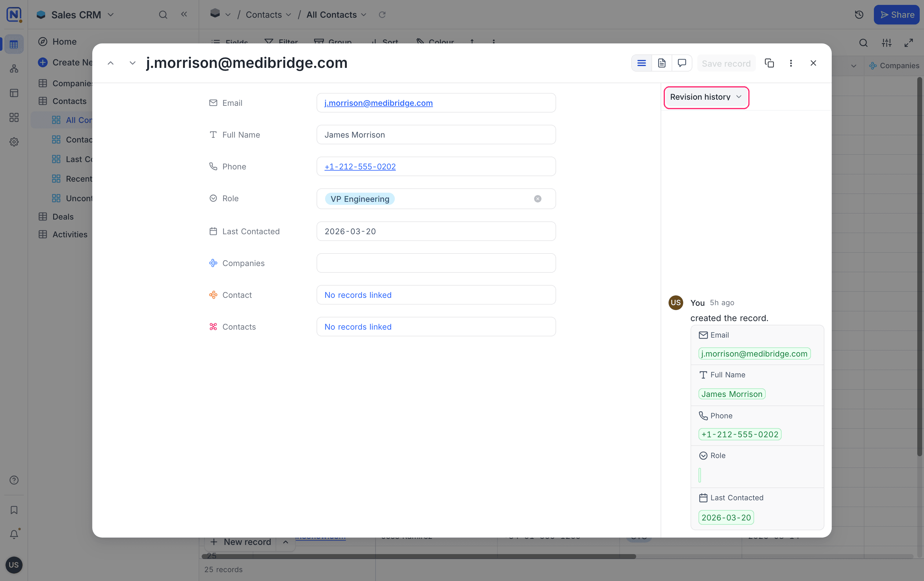Open the audit history clock icon
Image resolution: width=924 pixels, height=581 pixels.
[x=859, y=15]
